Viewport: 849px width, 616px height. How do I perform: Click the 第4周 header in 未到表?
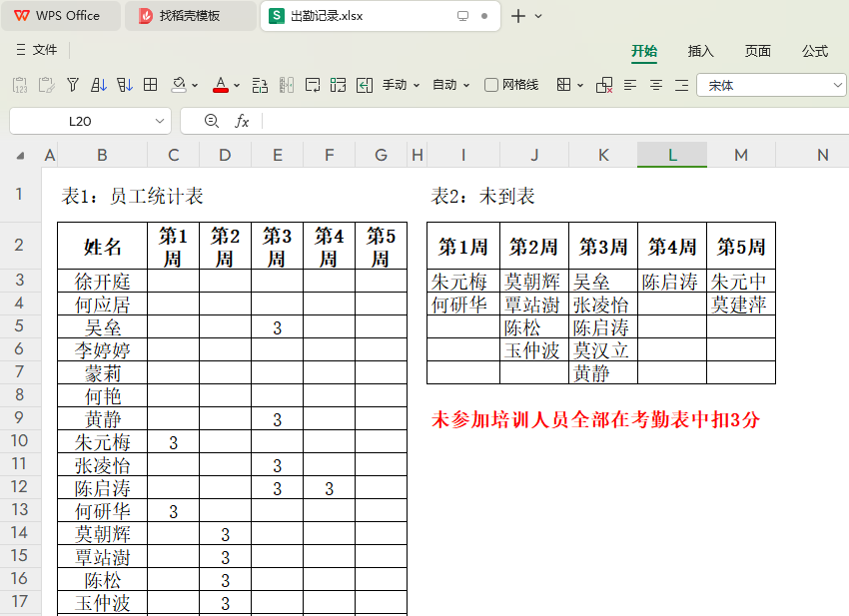672,247
